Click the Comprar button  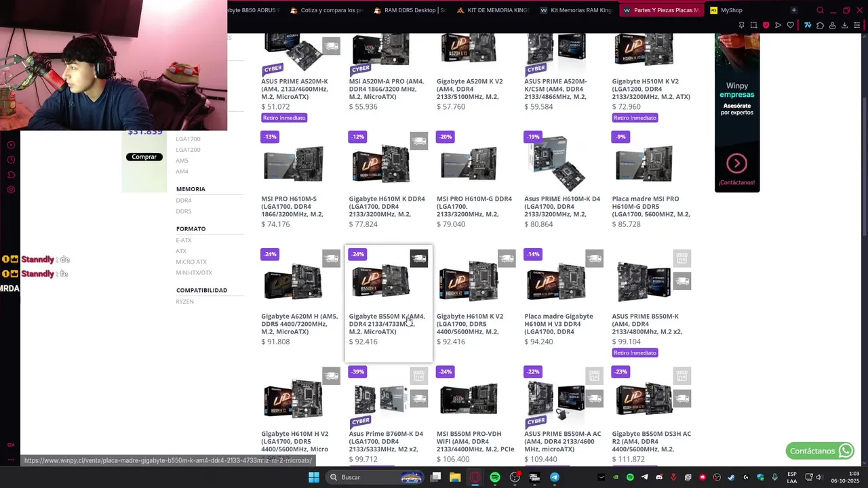[x=144, y=157]
